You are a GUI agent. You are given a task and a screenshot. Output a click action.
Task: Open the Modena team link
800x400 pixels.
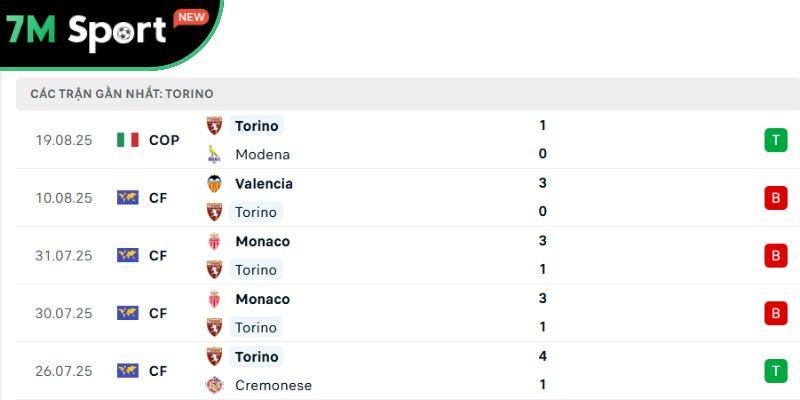click(x=262, y=154)
